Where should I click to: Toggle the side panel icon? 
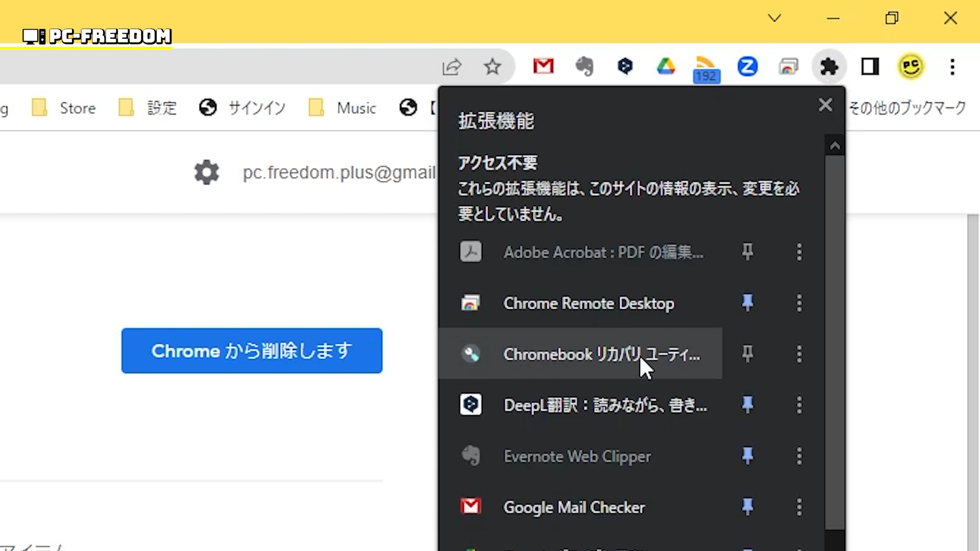[x=870, y=66]
